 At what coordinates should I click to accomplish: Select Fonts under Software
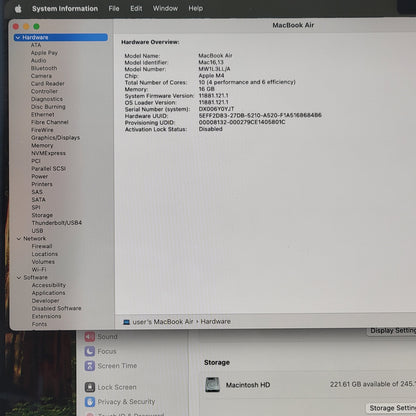click(39, 324)
